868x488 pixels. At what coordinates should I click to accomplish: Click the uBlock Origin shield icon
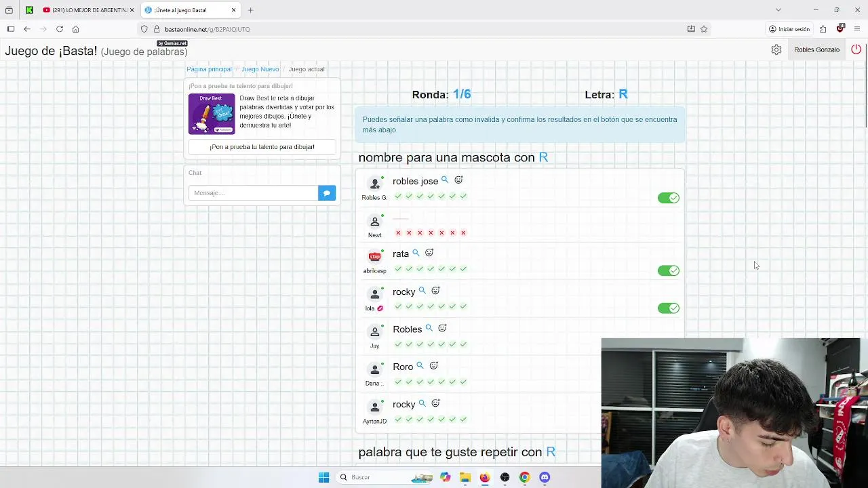[x=840, y=28]
